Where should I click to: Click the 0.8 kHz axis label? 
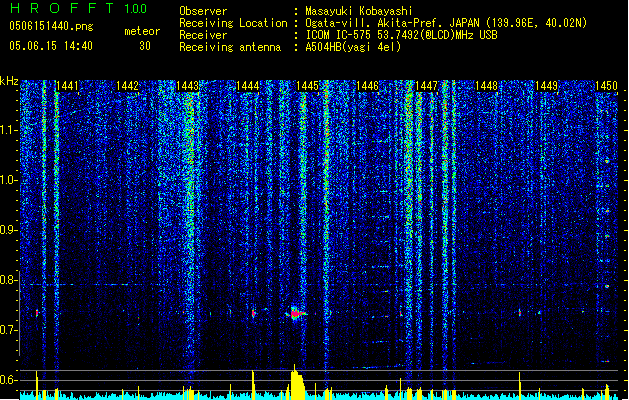click(8, 280)
